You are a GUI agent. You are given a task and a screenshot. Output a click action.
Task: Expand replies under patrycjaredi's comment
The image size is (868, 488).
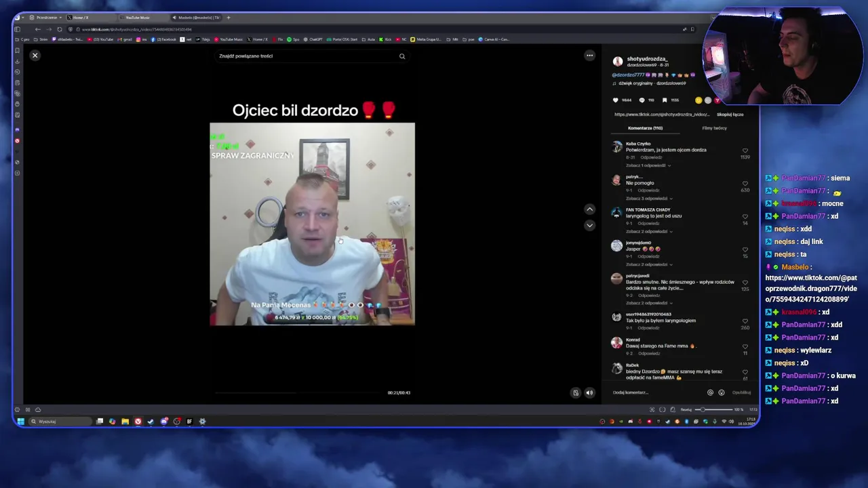[648, 303]
